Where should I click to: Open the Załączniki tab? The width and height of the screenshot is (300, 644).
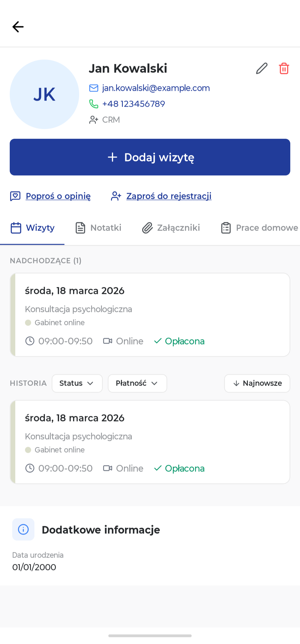pyautogui.click(x=171, y=228)
